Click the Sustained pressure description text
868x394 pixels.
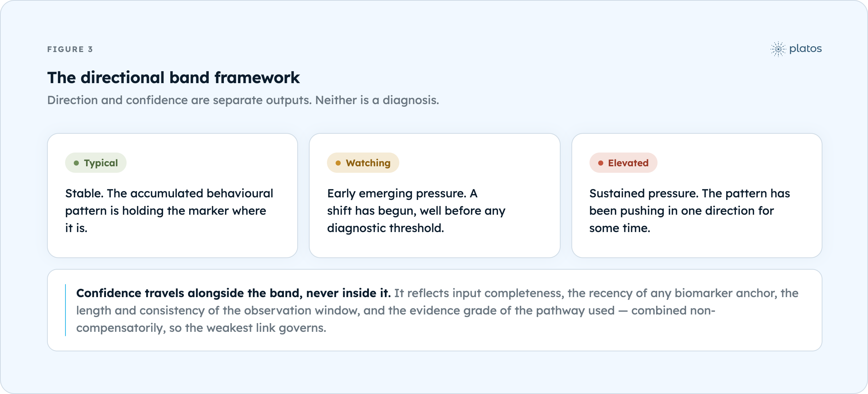click(690, 211)
